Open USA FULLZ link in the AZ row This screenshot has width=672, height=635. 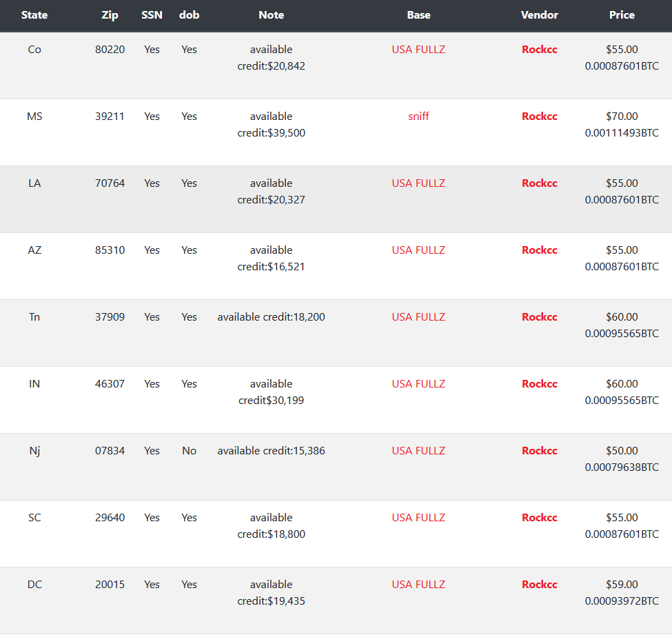(419, 250)
